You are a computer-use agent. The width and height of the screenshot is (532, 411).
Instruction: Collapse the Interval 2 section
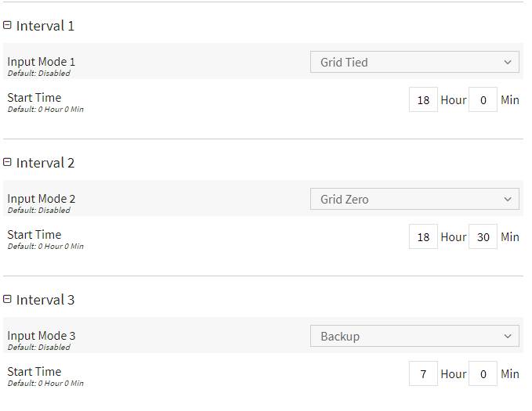pyautogui.click(x=7, y=162)
